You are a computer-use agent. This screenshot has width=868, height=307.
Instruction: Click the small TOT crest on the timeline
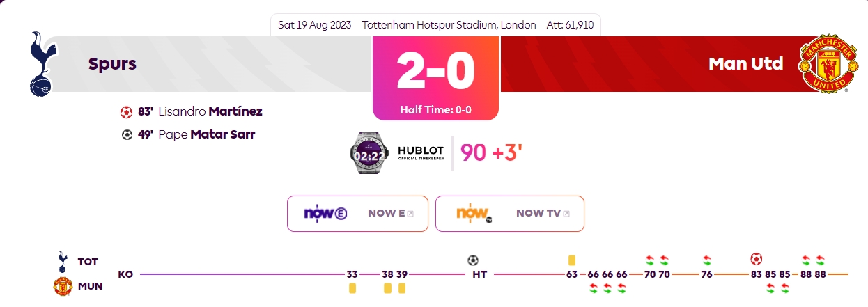[x=62, y=262]
